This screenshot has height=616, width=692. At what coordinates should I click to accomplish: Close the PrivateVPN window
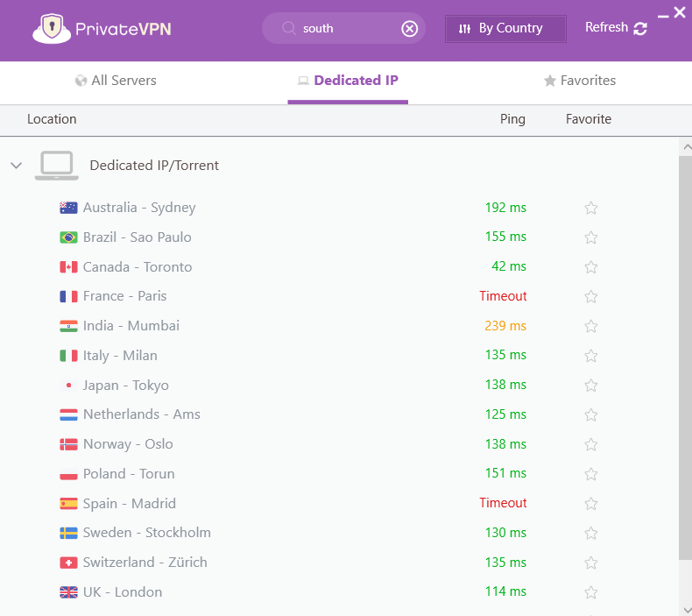click(680, 12)
